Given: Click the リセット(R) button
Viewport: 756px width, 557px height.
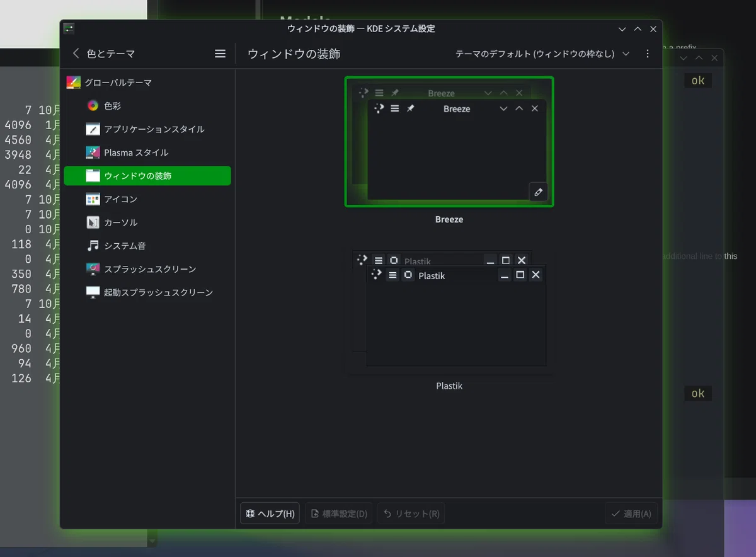Looking at the screenshot, I should [x=411, y=513].
